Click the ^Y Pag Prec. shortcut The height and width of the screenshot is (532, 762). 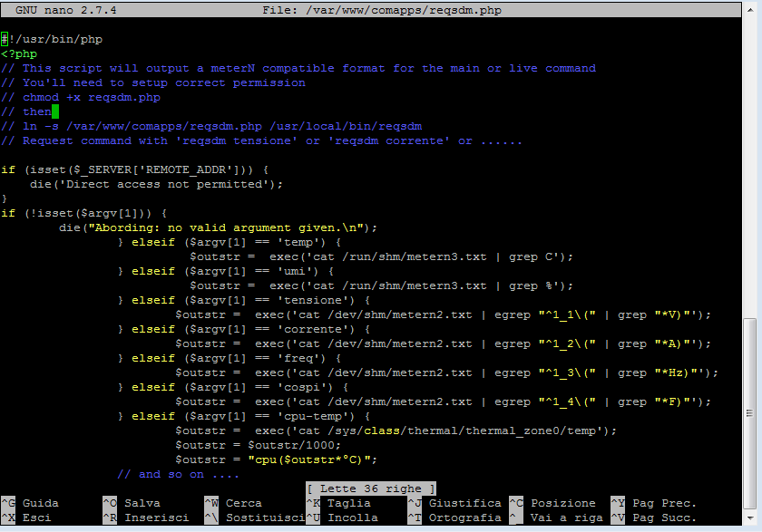[x=654, y=503]
